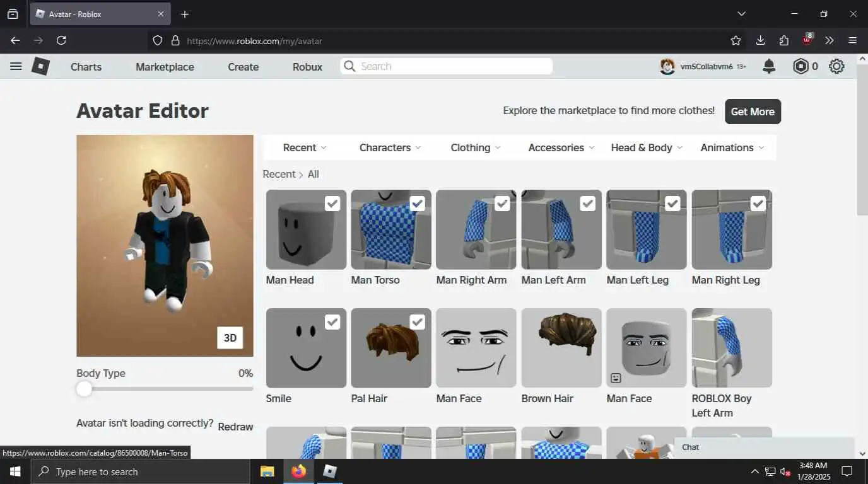
Task: Expand the Clothing dropdown
Action: point(476,147)
